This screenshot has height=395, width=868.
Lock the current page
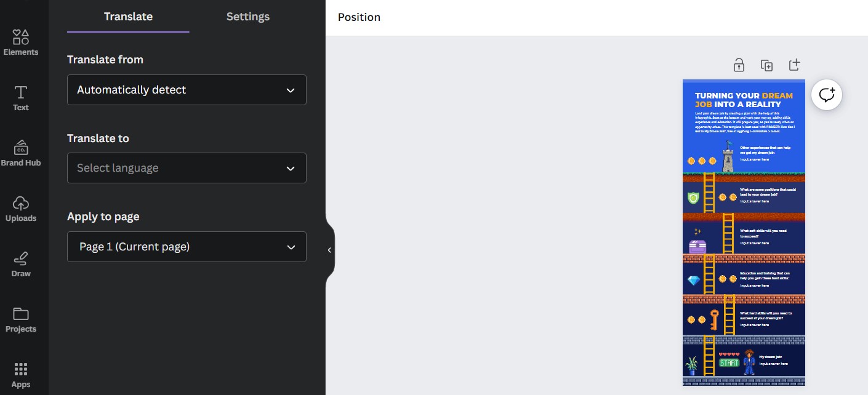[738, 65]
